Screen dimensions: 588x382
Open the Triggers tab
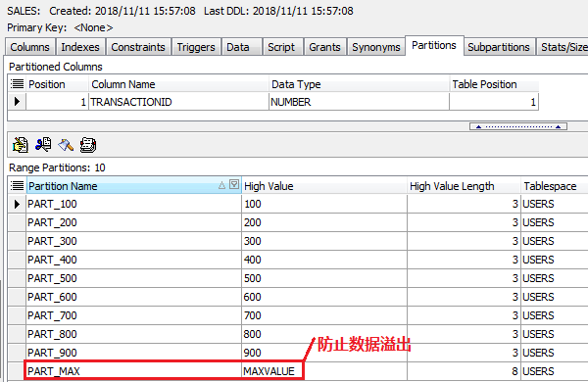(196, 47)
